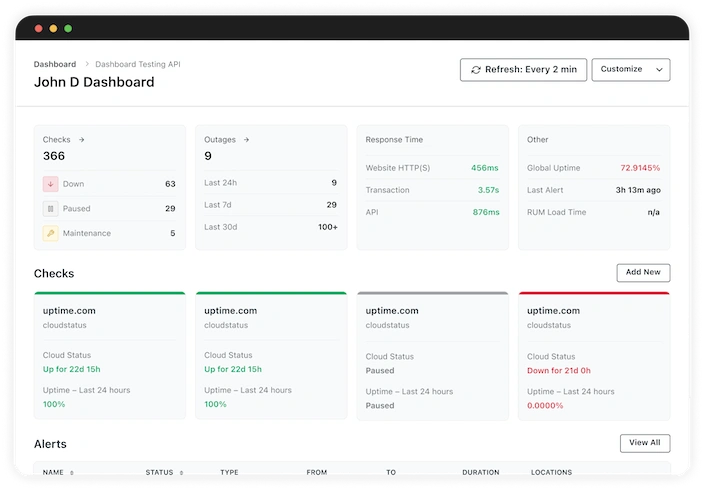Screen dimensions: 705x492
Task: Open the grey Paused uptime.com check card
Action: [x=432, y=355]
